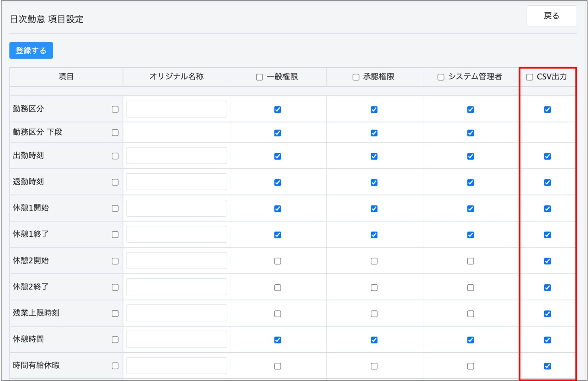588x381 pixels.
Task: Toggle the CSV出力 header checkbox
Action: [529, 77]
